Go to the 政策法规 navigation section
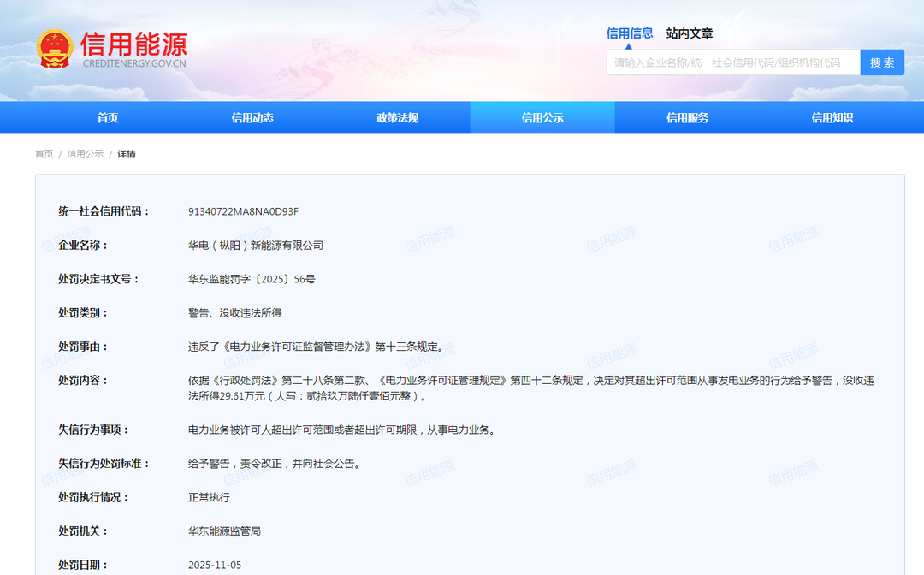This screenshot has width=924, height=575. (x=398, y=118)
